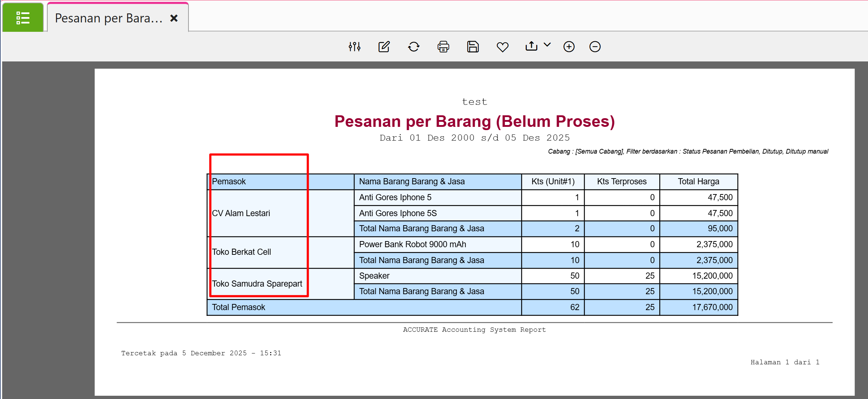868x399 pixels.
Task: Refresh the report with the circular arrows icon
Action: (413, 47)
